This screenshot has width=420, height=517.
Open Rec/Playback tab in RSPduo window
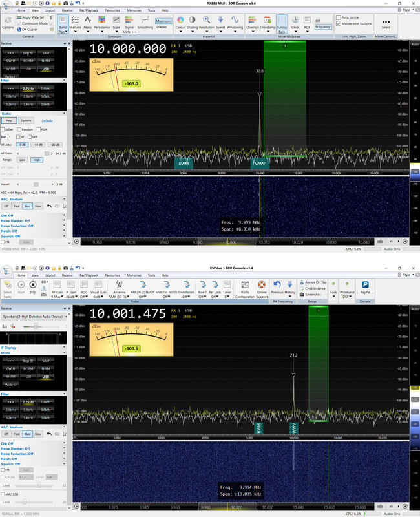[89, 275]
